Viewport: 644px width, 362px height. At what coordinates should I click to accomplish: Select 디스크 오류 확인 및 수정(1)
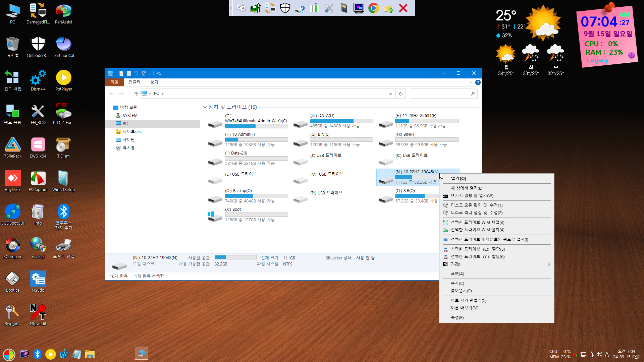point(496,205)
